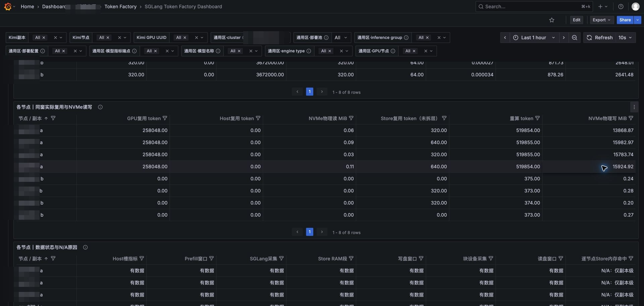Click the zoom out time range icon
644x306 pixels.
574,38
